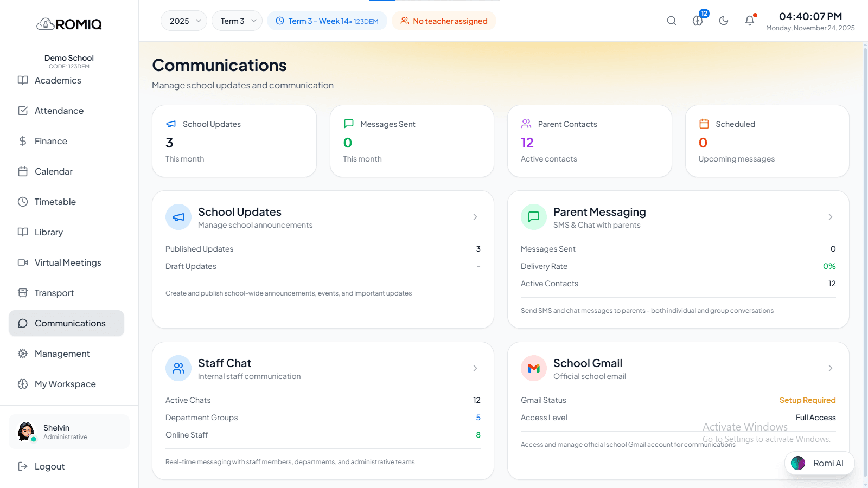868x488 pixels.
Task: Click the search magnifier icon
Action: point(672,21)
